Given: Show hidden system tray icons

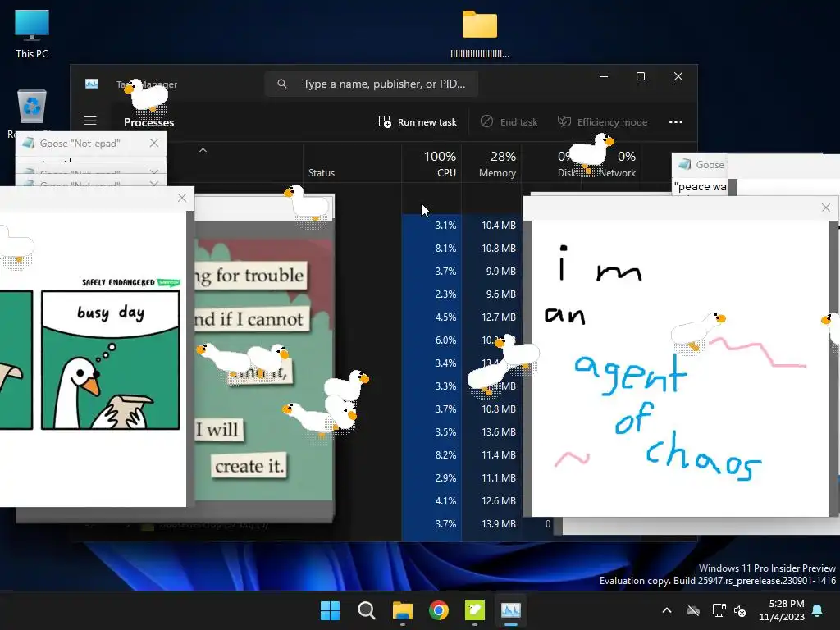Looking at the screenshot, I should tap(667, 610).
